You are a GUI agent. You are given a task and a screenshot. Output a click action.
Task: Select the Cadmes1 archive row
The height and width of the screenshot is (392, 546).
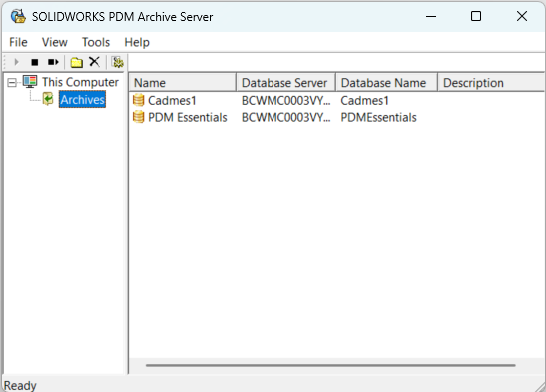(x=336, y=100)
